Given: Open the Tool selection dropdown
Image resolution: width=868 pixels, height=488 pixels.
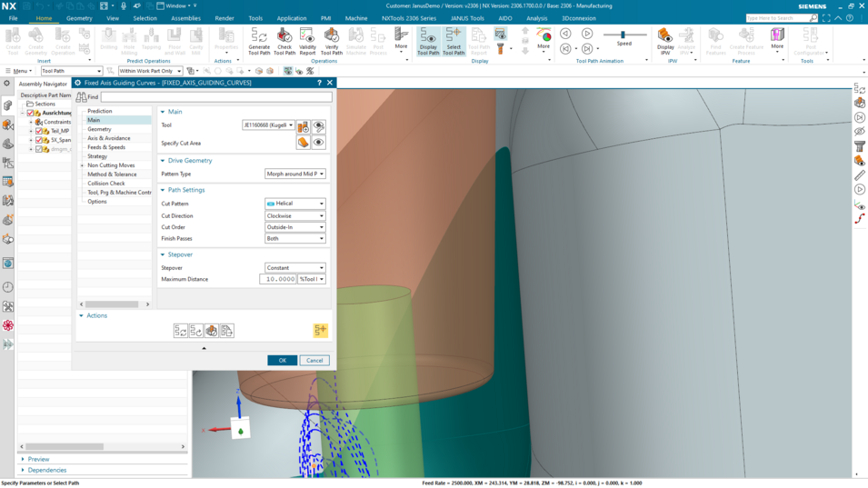Looking at the screenshot, I should 268,125.
